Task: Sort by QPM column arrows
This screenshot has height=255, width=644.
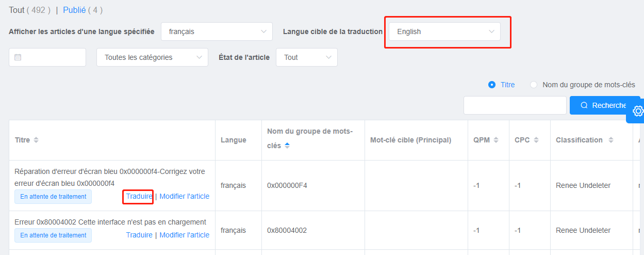Action: (x=496, y=140)
